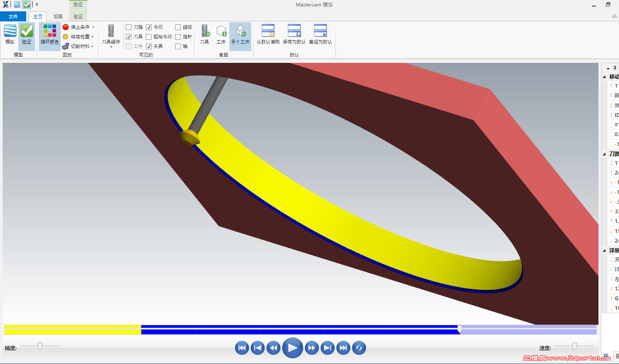Click the 速度 speed slider handle

574,346
